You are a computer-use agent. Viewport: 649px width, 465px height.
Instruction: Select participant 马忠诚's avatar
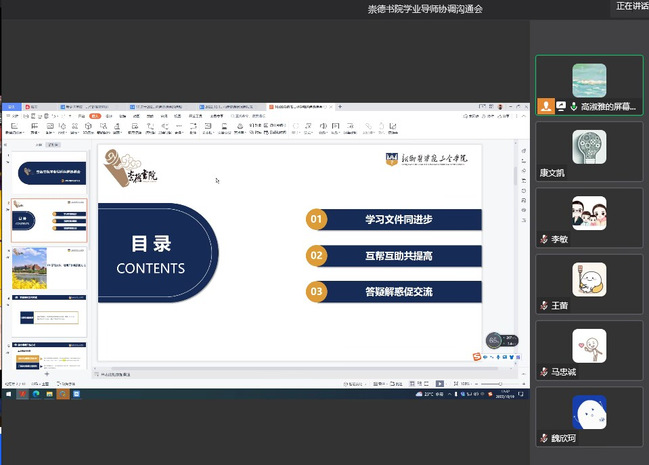point(589,346)
